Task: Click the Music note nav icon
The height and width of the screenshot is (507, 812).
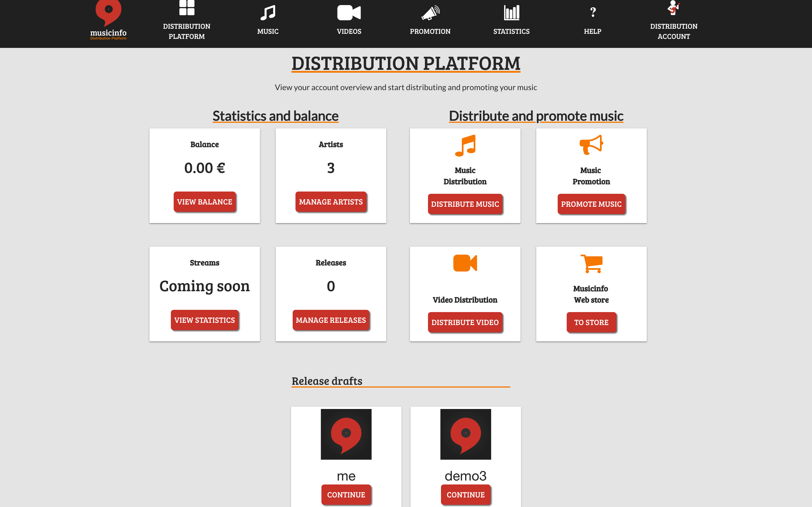Action: (268, 12)
